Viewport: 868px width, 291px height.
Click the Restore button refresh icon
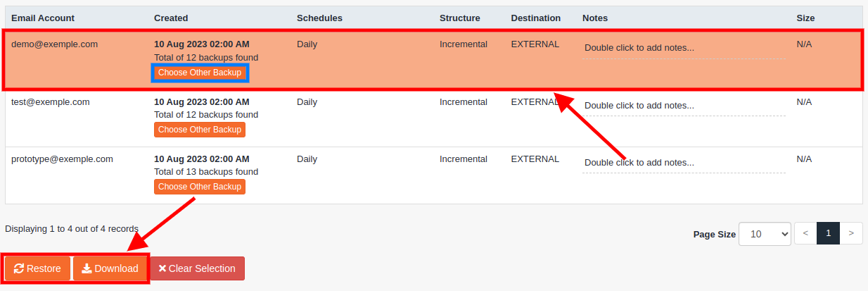[x=19, y=268]
